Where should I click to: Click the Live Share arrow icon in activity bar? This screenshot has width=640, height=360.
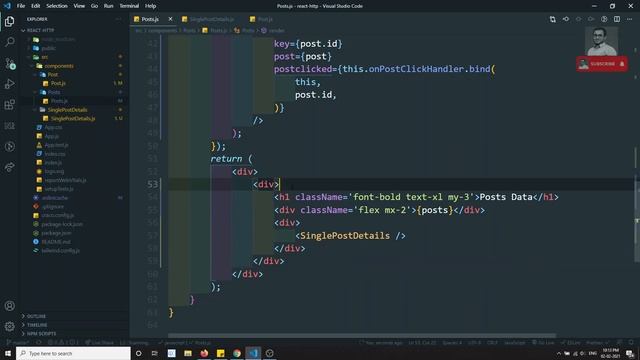pos(9,167)
